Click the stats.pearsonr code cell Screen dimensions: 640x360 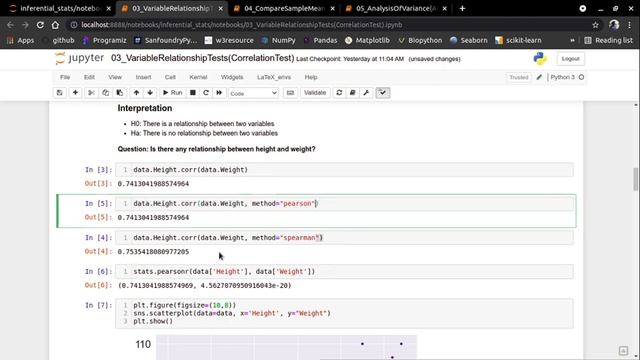344,271
